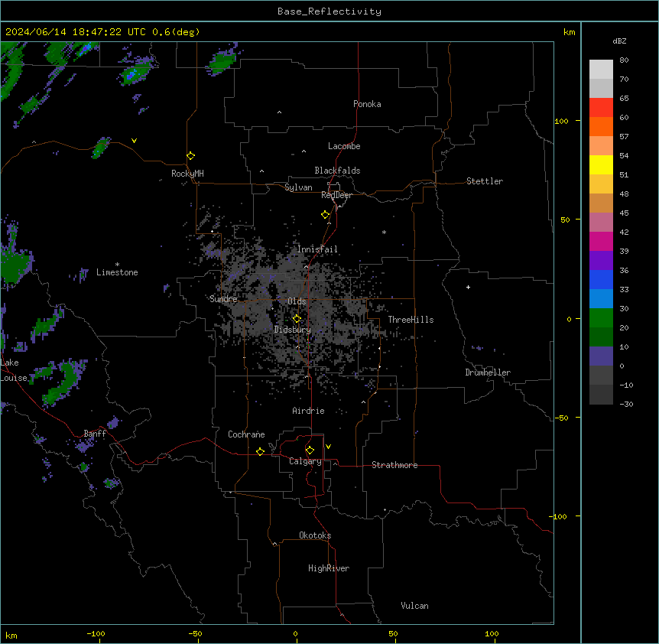Select the light gray 70–80 dBZ legend swatch
This screenshot has width=659, height=644.
pos(601,70)
